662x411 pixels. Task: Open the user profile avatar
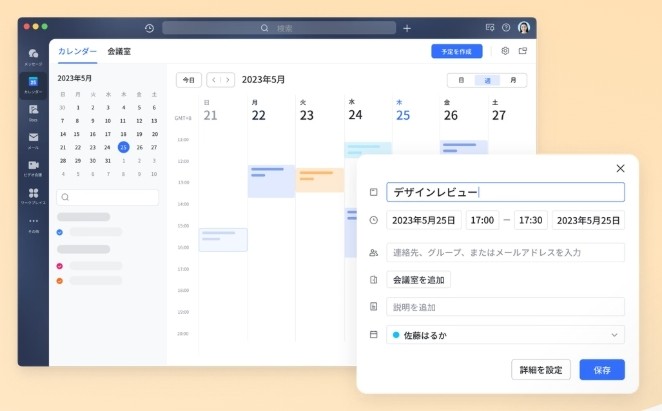524,27
